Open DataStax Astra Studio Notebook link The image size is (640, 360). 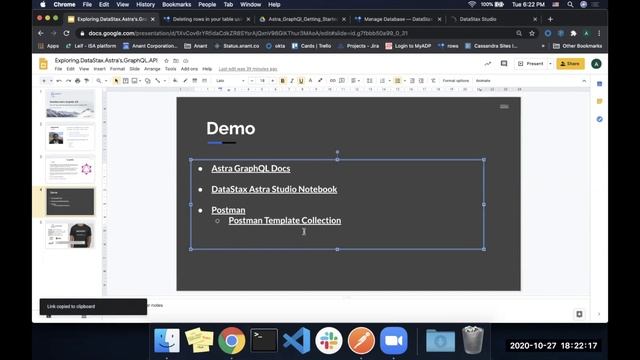[274, 189]
